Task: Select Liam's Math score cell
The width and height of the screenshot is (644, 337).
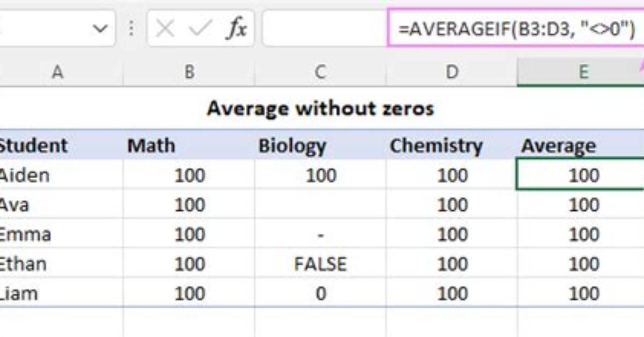Action: (189, 293)
